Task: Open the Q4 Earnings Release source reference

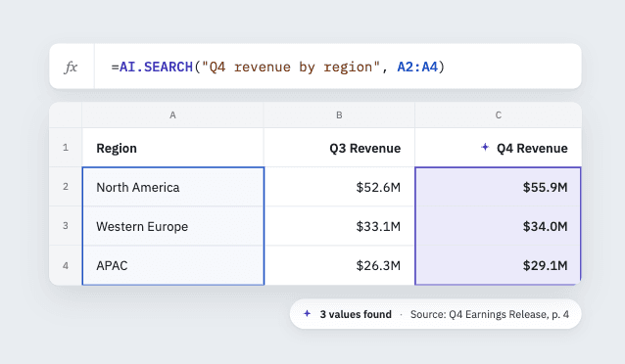Action: 490,314
